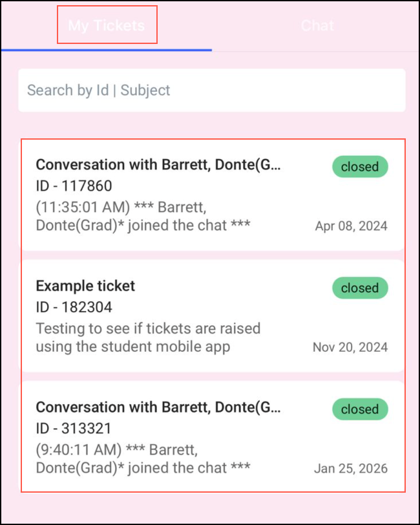
Task: Switch to the Chat tab
Action: [317, 26]
